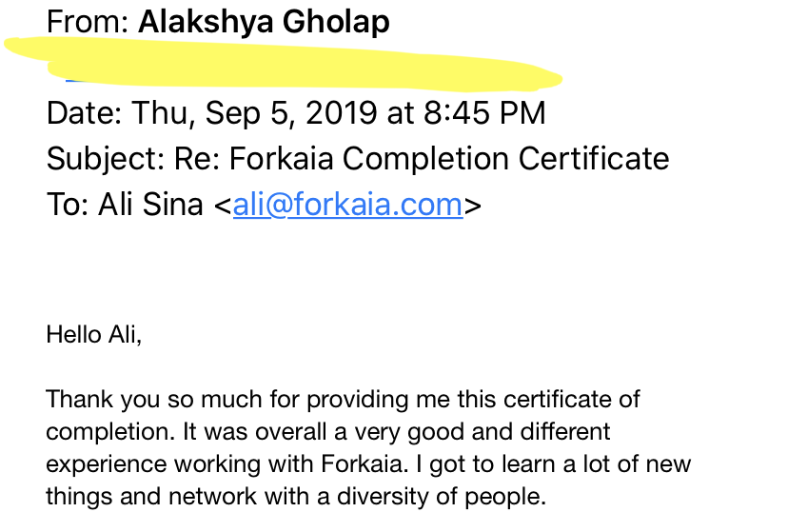The height and width of the screenshot is (532, 788).
Task: Click the 'Date:' label
Action: coord(85,112)
